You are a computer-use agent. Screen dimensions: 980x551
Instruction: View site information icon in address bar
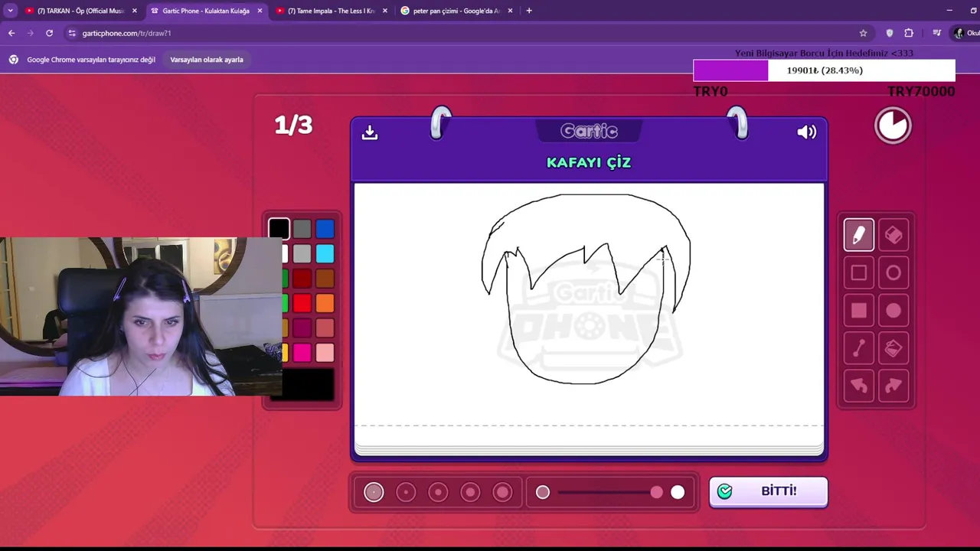(72, 33)
